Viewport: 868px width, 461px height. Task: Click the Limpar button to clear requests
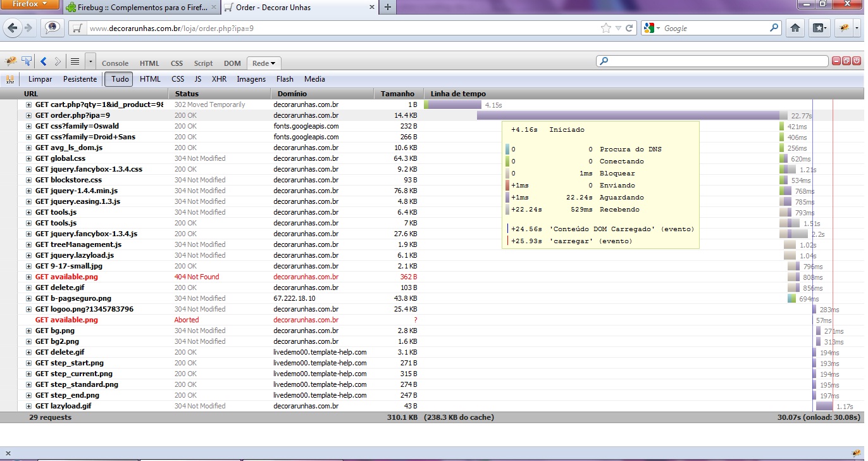(x=40, y=79)
